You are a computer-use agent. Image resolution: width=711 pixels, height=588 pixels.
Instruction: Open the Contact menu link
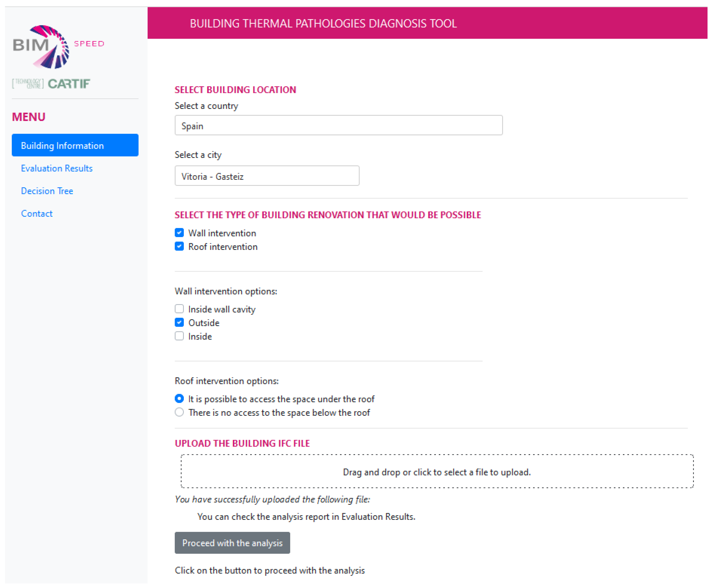click(36, 213)
